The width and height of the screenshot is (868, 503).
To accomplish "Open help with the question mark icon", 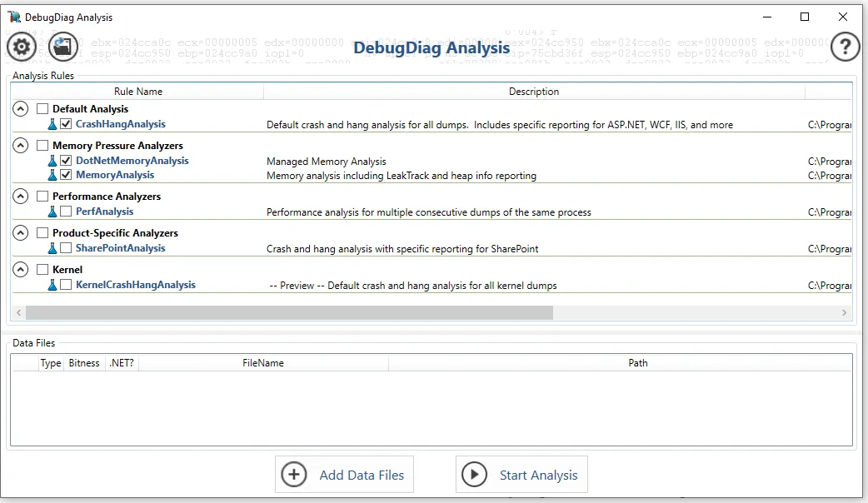I will [x=845, y=47].
